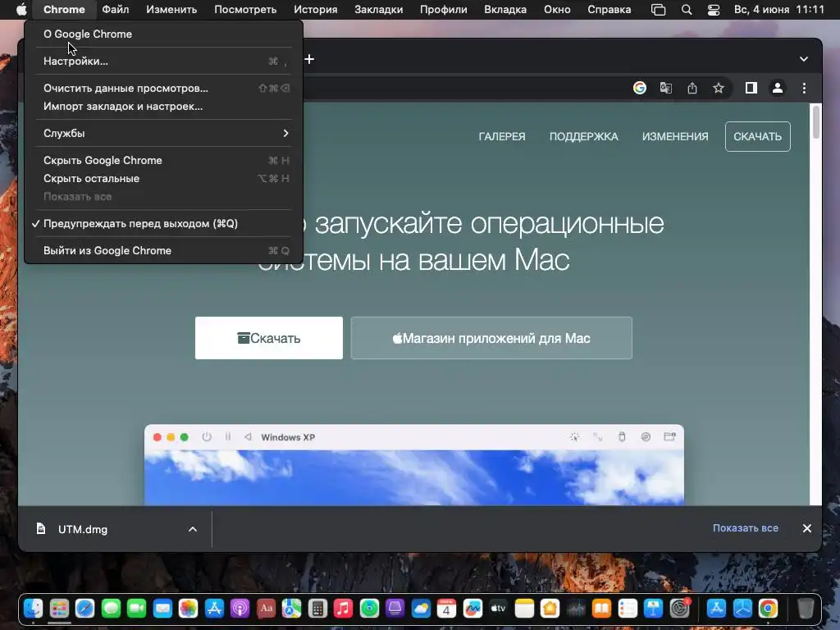The width and height of the screenshot is (840, 630).
Task: Open the История menu
Action: 316,10
